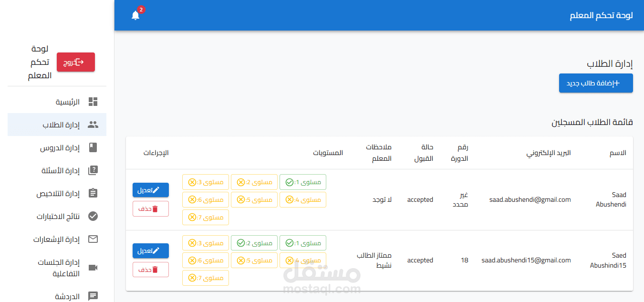Click the video camera icon beside إدارة الجلسات التفاعلية
The height and width of the screenshot is (302, 644).
(93, 268)
